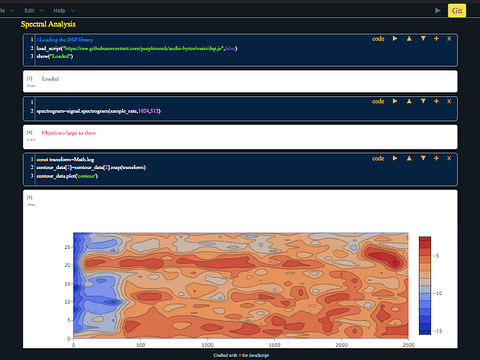The image size is (480, 360).
Task: Click the 1000 x-axis tick label
Action: 207,345
